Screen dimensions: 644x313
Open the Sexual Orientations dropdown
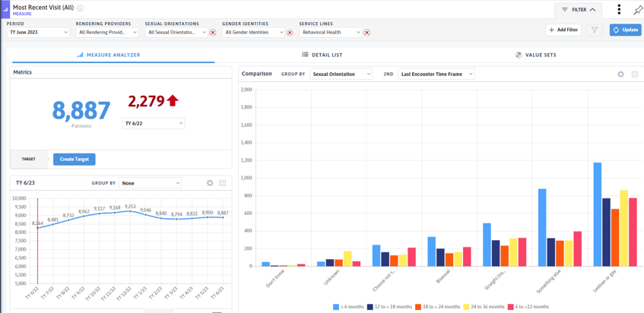tap(176, 32)
